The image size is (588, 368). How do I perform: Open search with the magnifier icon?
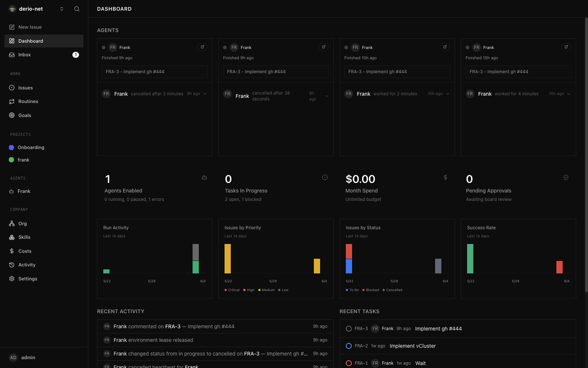tap(77, 9)
